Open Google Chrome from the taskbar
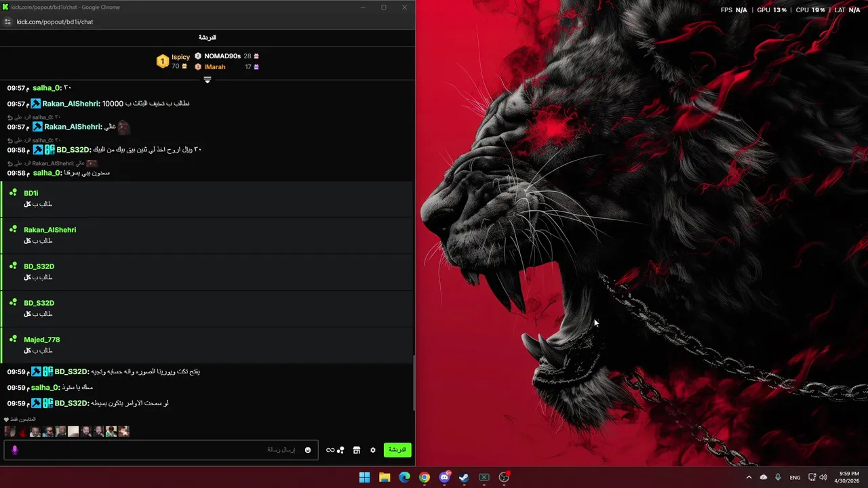The width and height of the screenshot is (868, 488). click(425, 477)
